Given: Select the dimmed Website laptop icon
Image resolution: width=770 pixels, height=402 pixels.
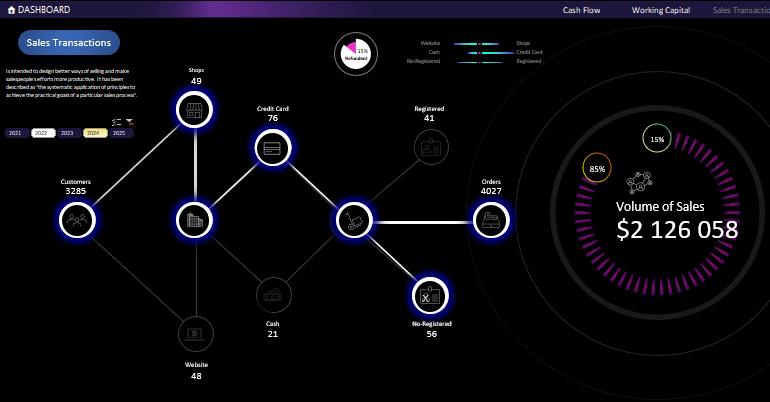Looking at the screenshot, I should point(195,333).
